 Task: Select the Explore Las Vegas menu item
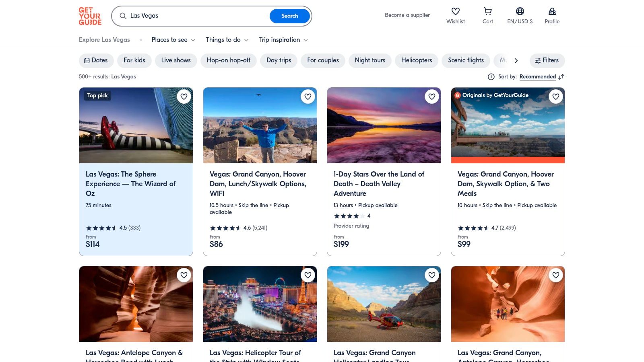(x=104, y=40)
